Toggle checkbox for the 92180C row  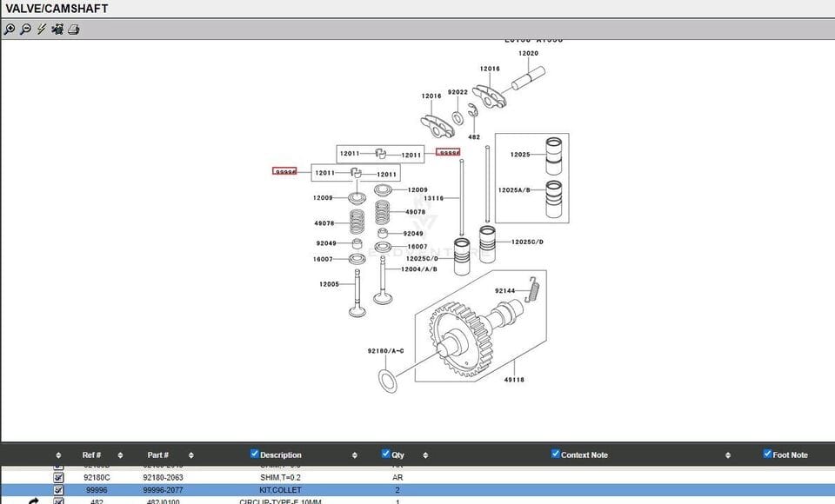pyautogui.click(x=59, y=477)
